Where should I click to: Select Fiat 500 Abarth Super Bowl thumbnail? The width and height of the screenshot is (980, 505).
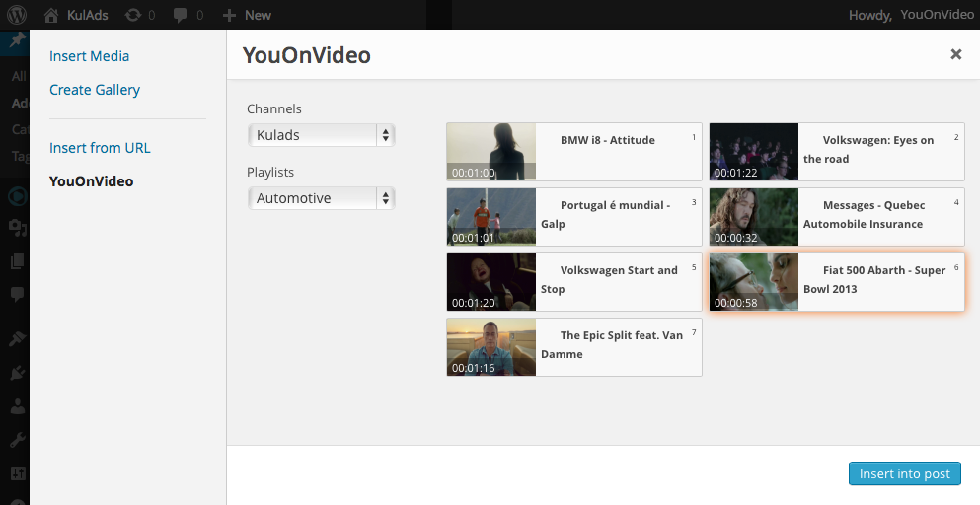754,282
